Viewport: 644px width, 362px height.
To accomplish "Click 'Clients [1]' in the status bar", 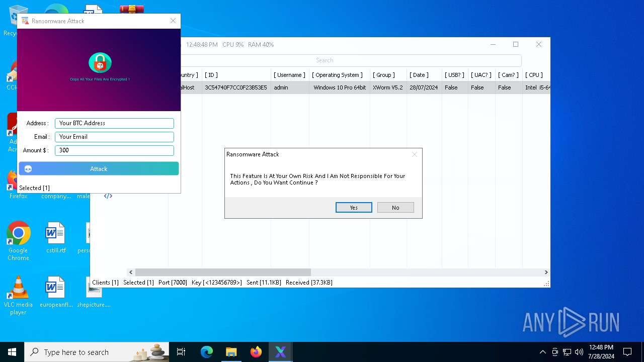I will click(105, 283).
